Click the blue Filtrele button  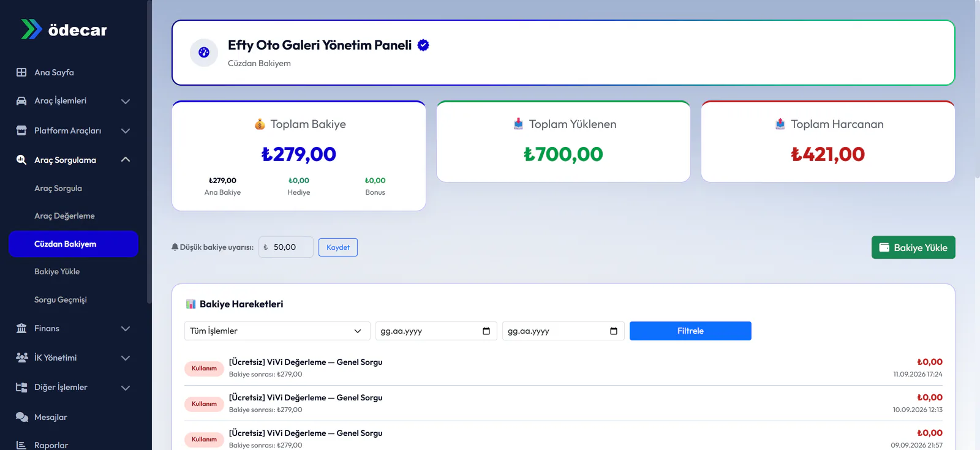690,331
